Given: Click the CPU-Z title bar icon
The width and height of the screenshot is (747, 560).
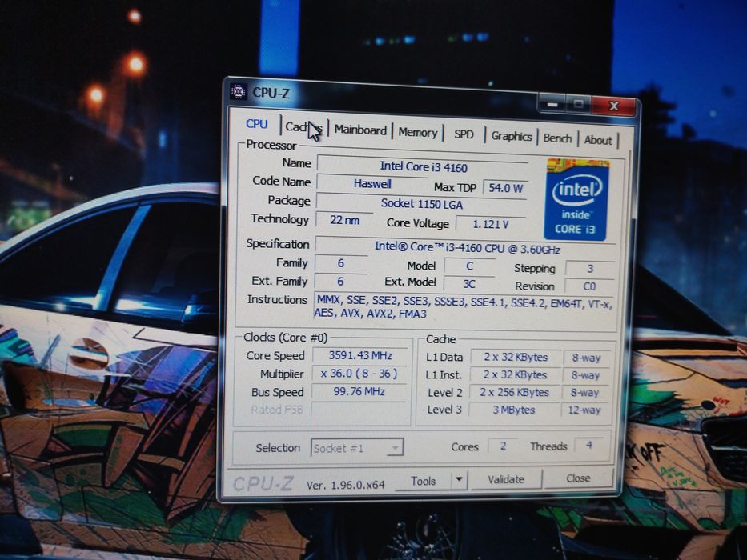Looking at the screenshot, I should click(239, 91).
